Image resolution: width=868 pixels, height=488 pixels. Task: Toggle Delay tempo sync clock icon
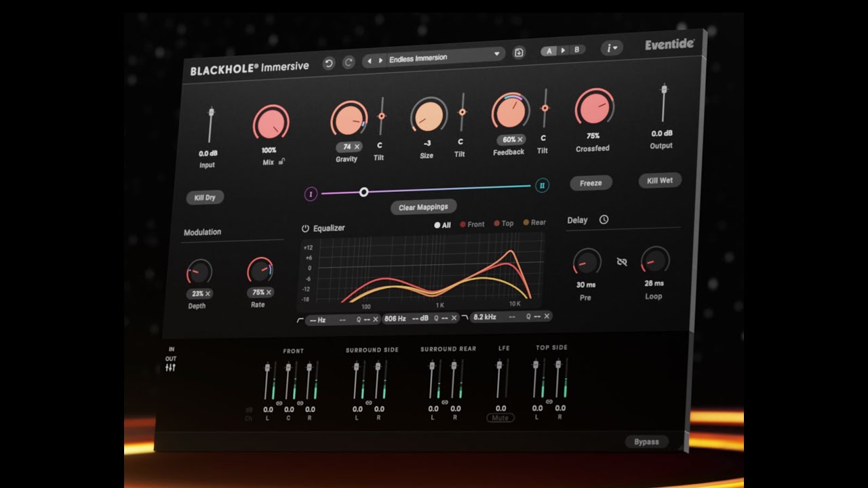(604, 220)
